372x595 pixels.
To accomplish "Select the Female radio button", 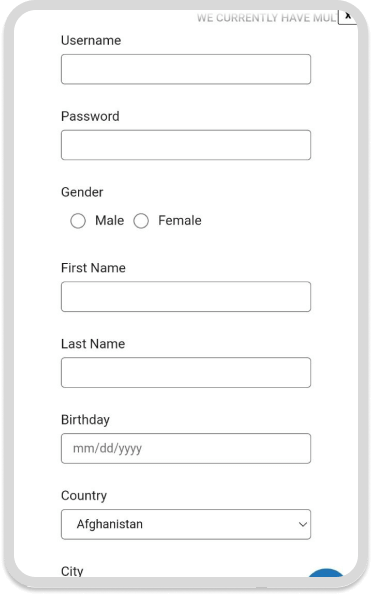I will point(141,221).
